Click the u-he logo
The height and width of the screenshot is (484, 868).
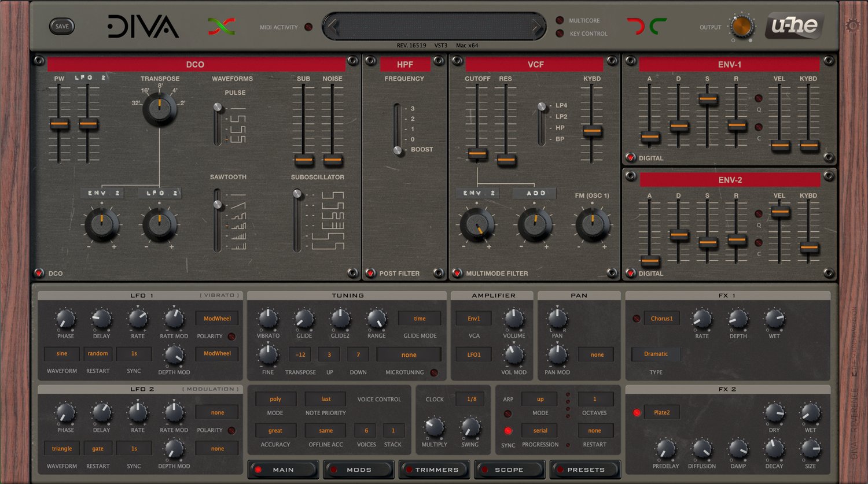(x=795, y=25)
